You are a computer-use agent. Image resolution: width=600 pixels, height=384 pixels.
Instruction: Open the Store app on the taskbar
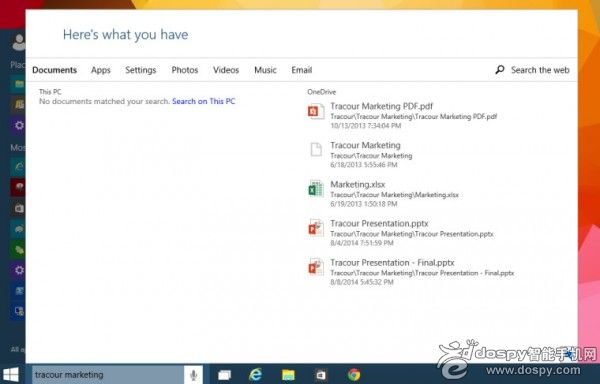pos(321,375)
